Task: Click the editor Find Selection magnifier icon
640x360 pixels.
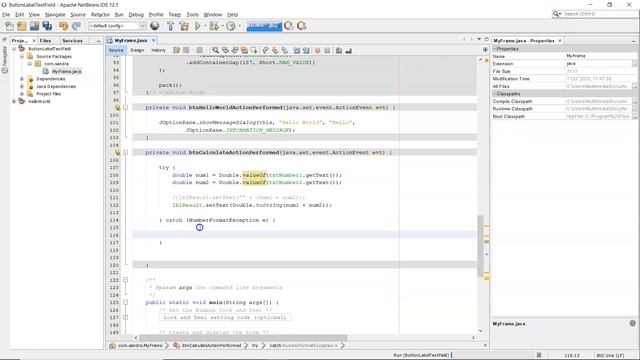Action: (215, 50)
